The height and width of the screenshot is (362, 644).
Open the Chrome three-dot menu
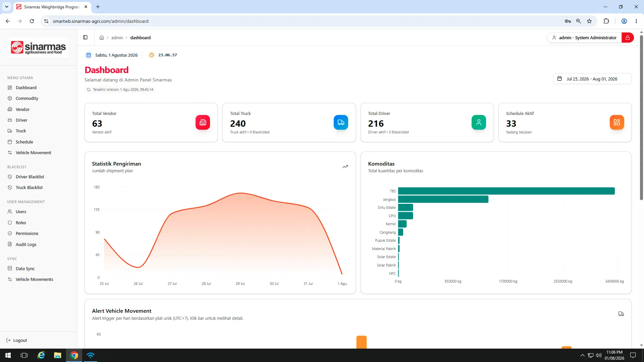point(636,21)
